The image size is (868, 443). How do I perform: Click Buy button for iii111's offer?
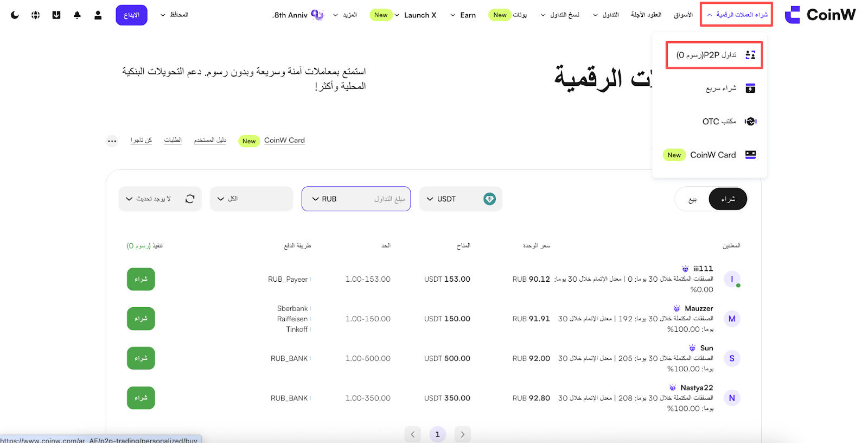click(141, 279)
